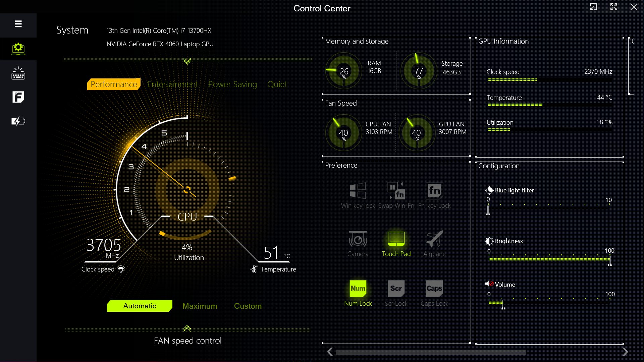Viewport: 644px width, 362px height.
Task: Click the Fn-key Lock icon
Action: point(434,191)
